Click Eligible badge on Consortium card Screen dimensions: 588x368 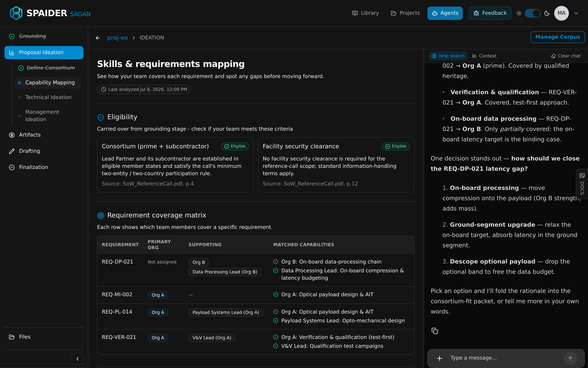click(x=235, y=146)
